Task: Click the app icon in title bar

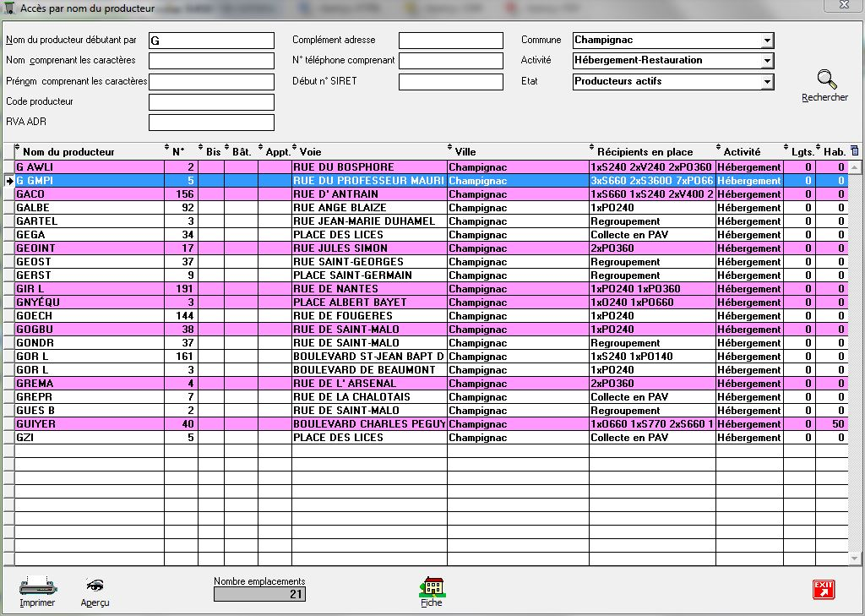Action: click(8, 8)
